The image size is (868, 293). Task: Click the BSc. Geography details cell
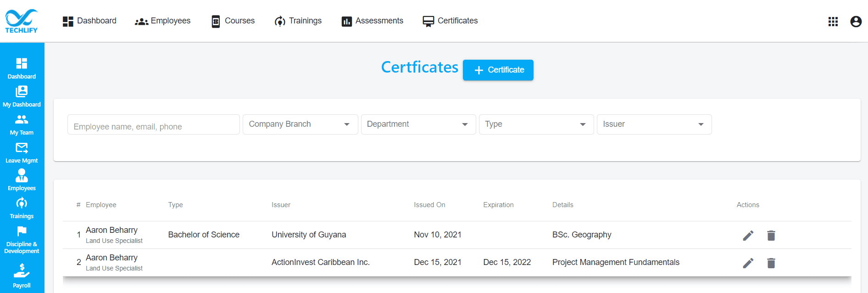tap(582, 235)
